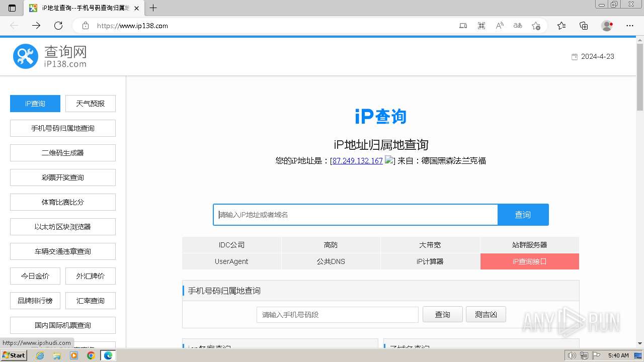Open the translate page icon

[518, 26]
